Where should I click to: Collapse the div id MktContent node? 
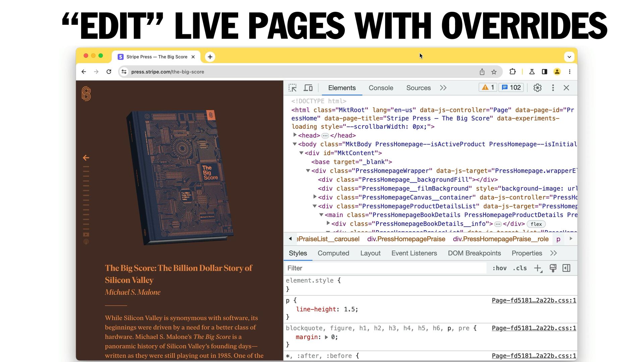pyautogui.click(x=301, y=153)
